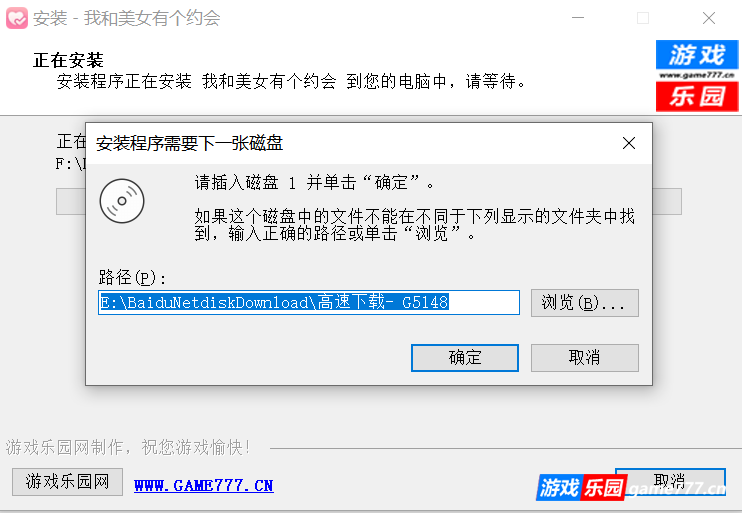
Task: Click the 路径 path input field
Action: (x=309, y=302)
